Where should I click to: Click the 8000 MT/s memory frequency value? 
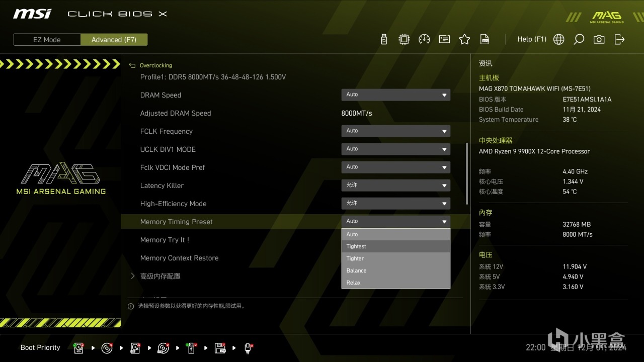pyautogui.click(x=578, y=235)
